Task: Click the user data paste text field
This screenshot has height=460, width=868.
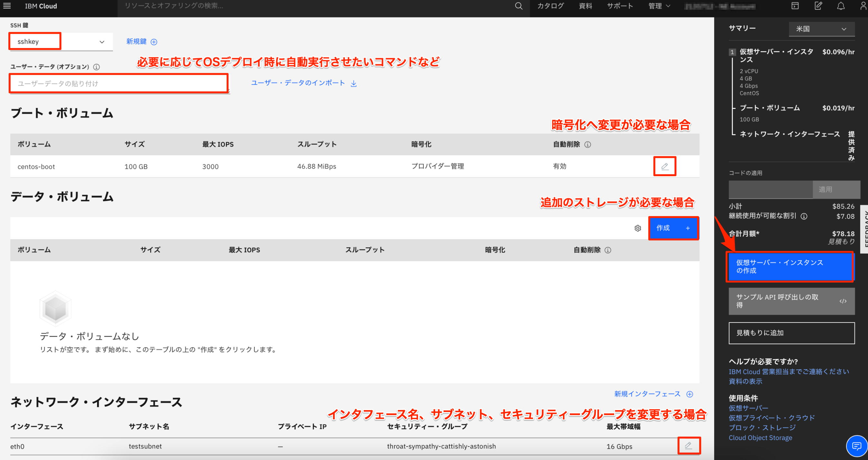Action: 119,83
